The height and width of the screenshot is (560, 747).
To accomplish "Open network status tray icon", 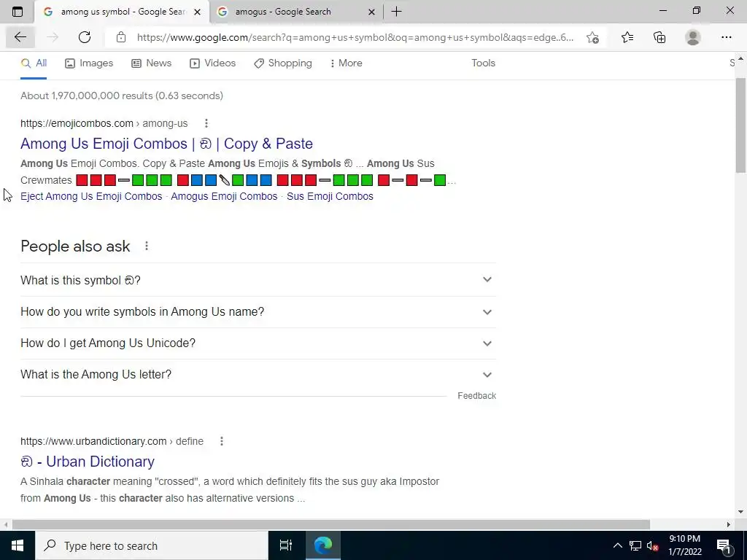I will [x=635, y=545].
